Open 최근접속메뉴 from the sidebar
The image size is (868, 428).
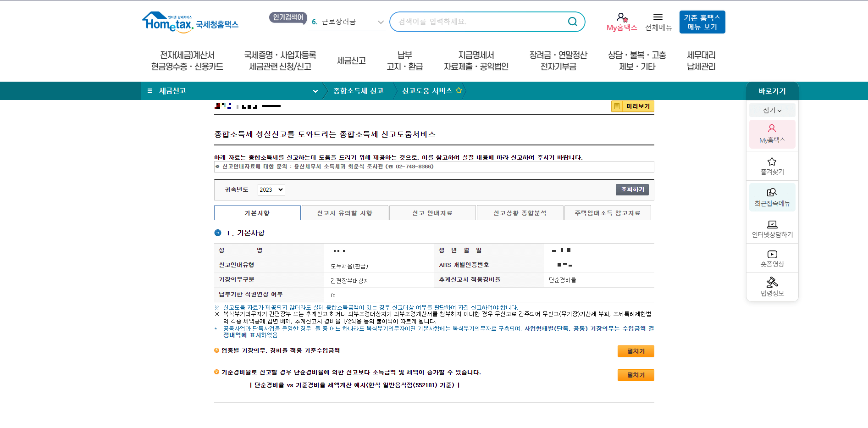click(x=772, y=197)
